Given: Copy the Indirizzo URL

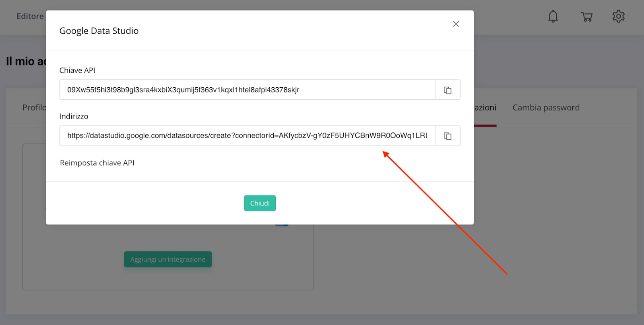Looking at the screenshot, I should click(448, 136).
